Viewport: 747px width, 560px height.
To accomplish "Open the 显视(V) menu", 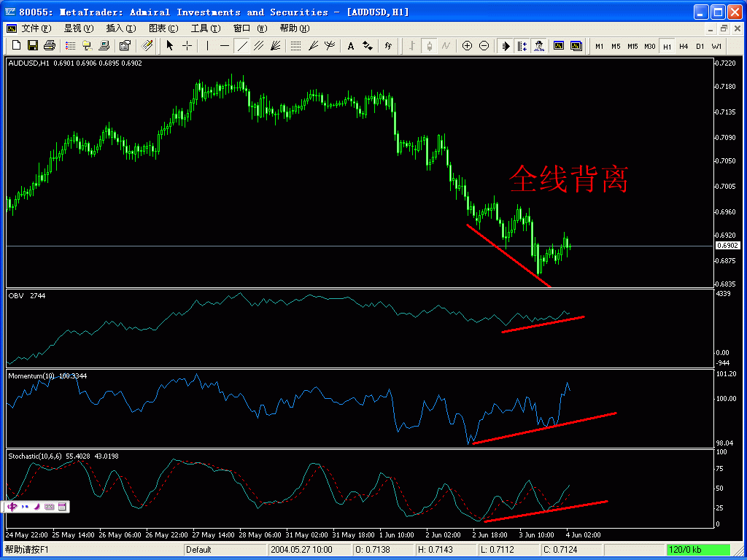I will pyautogui.click(x=79, y=28).
